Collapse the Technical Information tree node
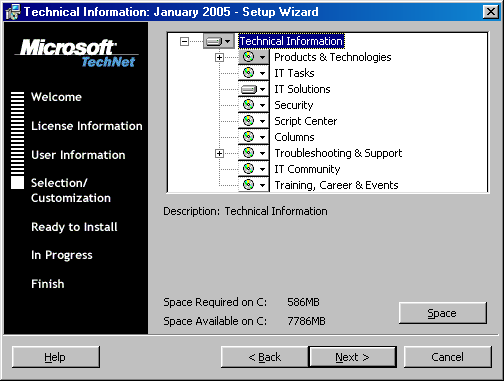The image size is (504, 381). pos(184,41)
